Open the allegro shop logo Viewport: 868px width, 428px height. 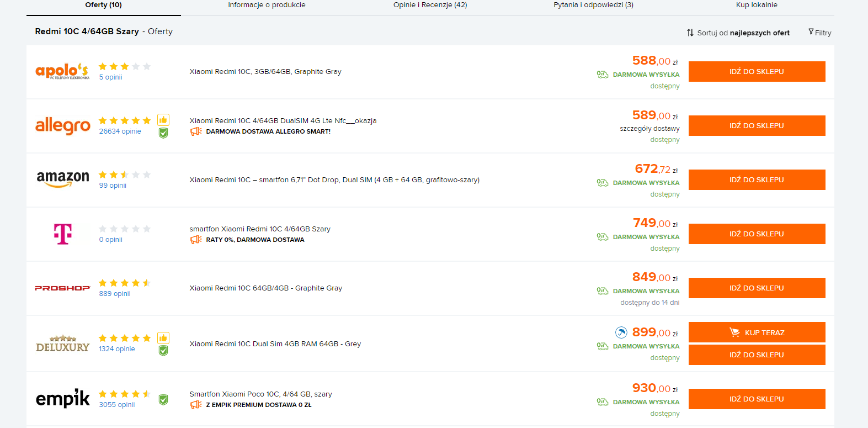click(62, 126)
